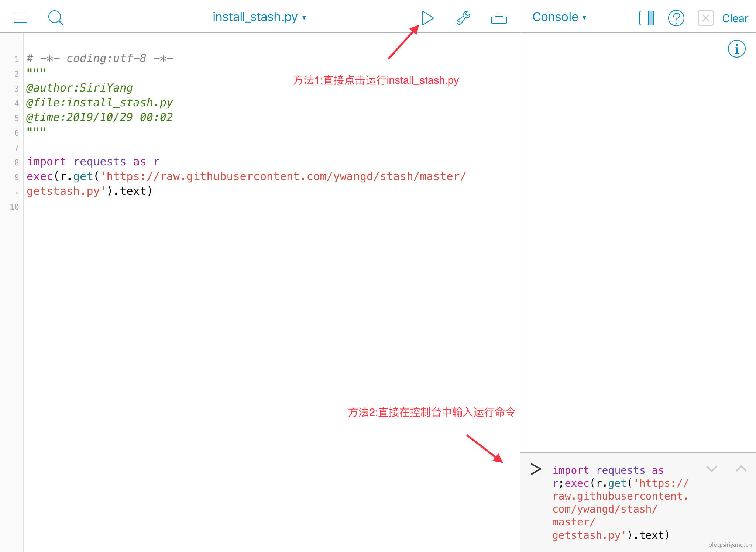Open the help question mark icon
Viewport: 756px width, 552px height.
coord(676,18)
